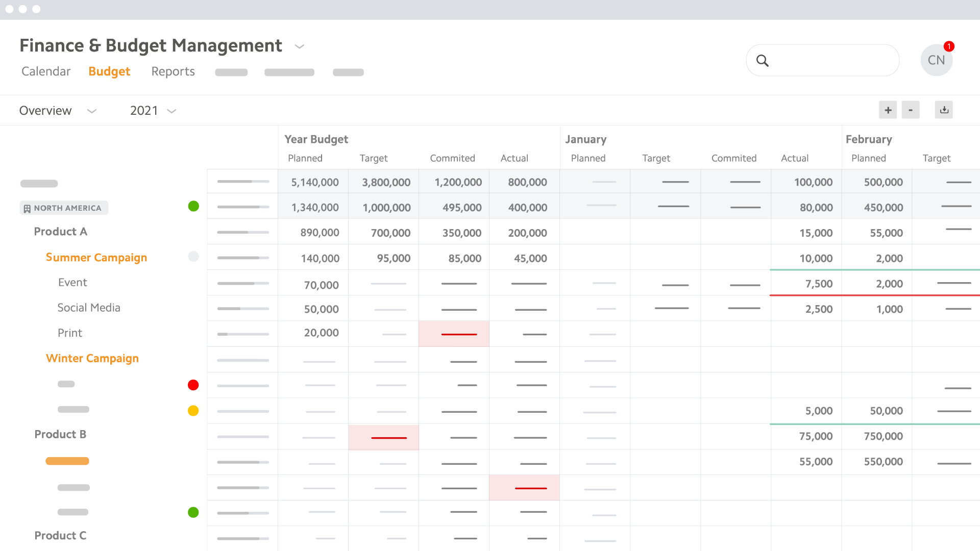Click the North America building icon
The height and width of the screenshot is (551, 980).
coord(27,208)
